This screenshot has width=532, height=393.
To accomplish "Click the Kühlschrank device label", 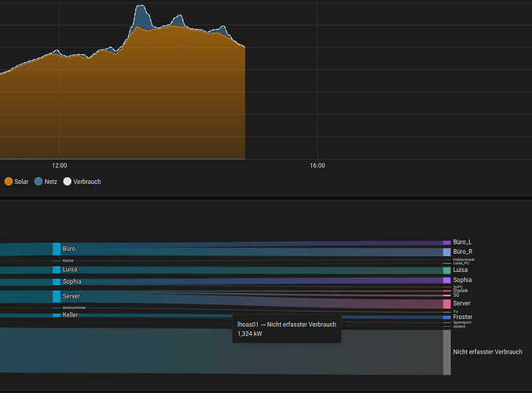I will [464, 259].
